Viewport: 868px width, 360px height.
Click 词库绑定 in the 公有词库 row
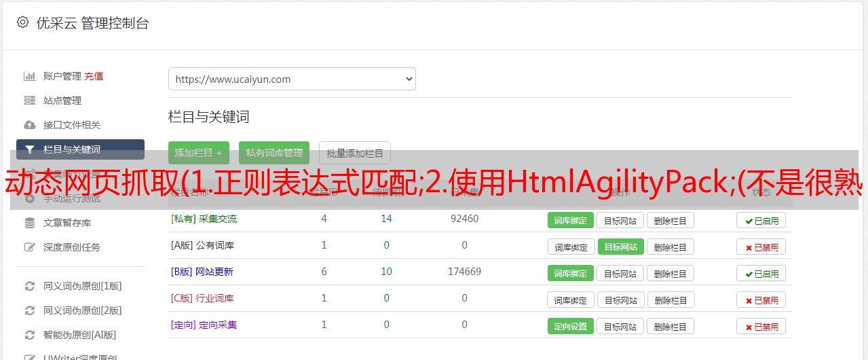coord(571,247)
